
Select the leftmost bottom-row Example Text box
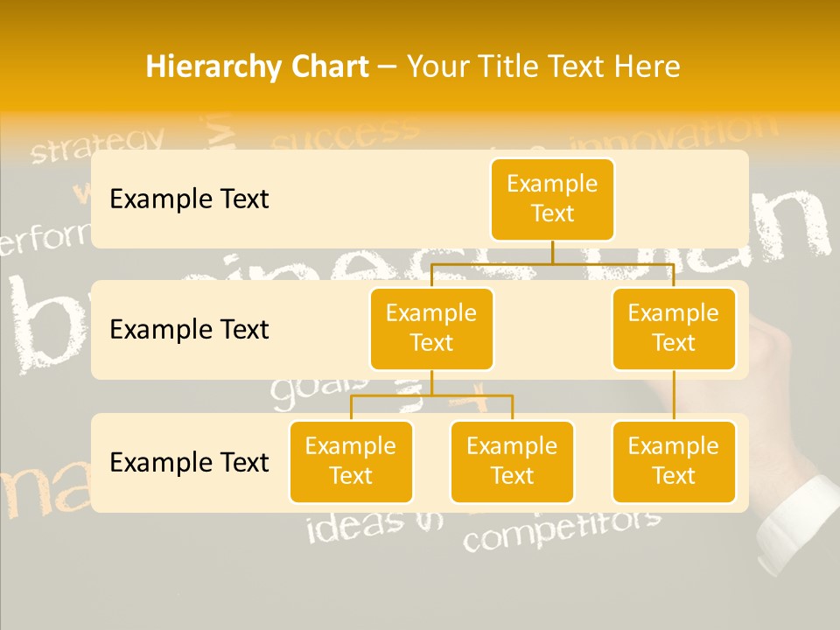point(351,462)
